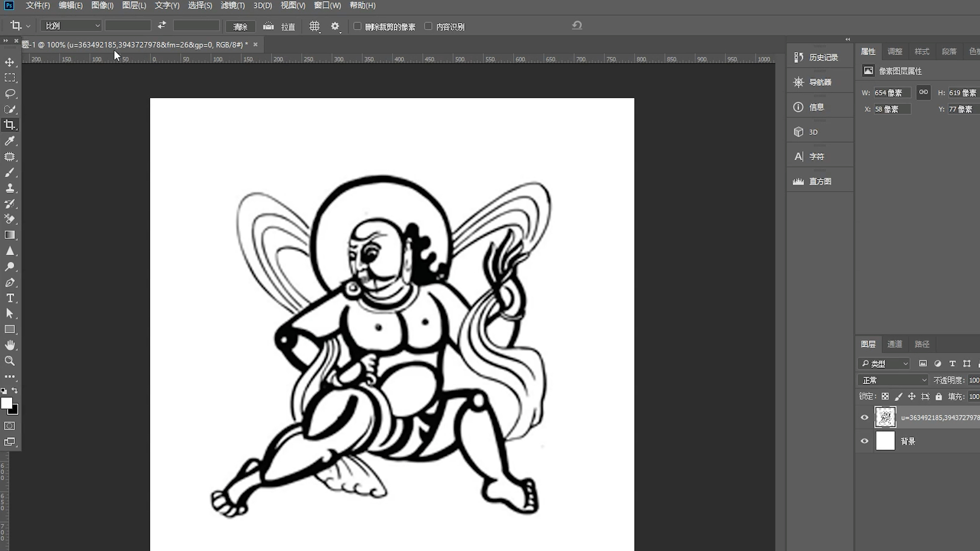Enable the 内容识别 checkbox

click(x=428, y=26)
